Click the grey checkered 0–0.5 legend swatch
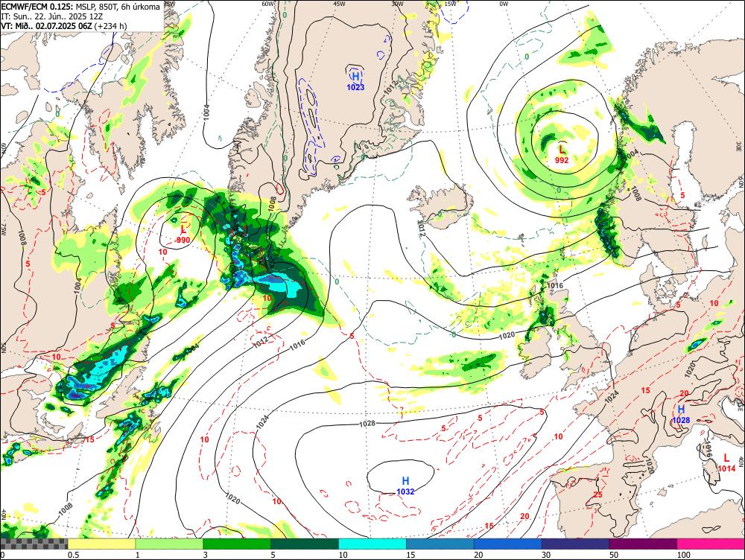 [34, 544]
